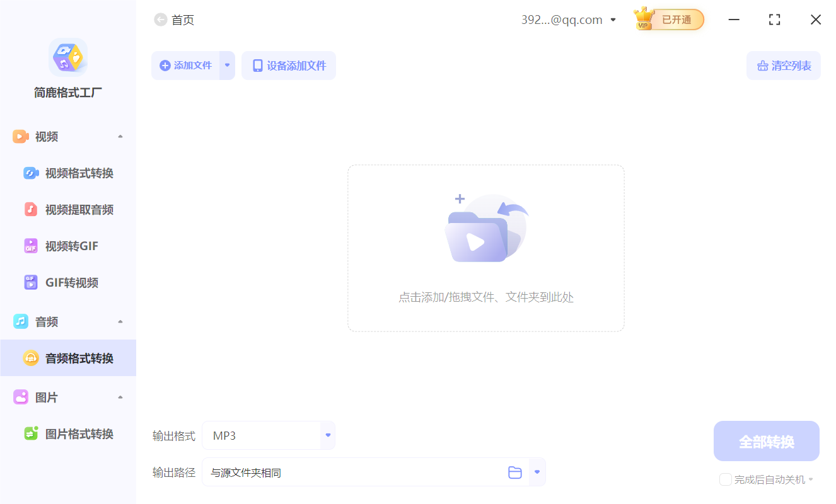The height and width of the screenshot is (504, 836).
Task: Select the 图片格式转换 tool icon
Action: (31, 433)
